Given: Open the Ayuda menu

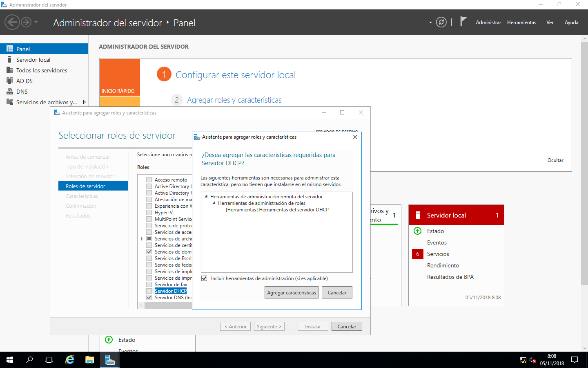Looking at the screenshot, I should [571, 22].
